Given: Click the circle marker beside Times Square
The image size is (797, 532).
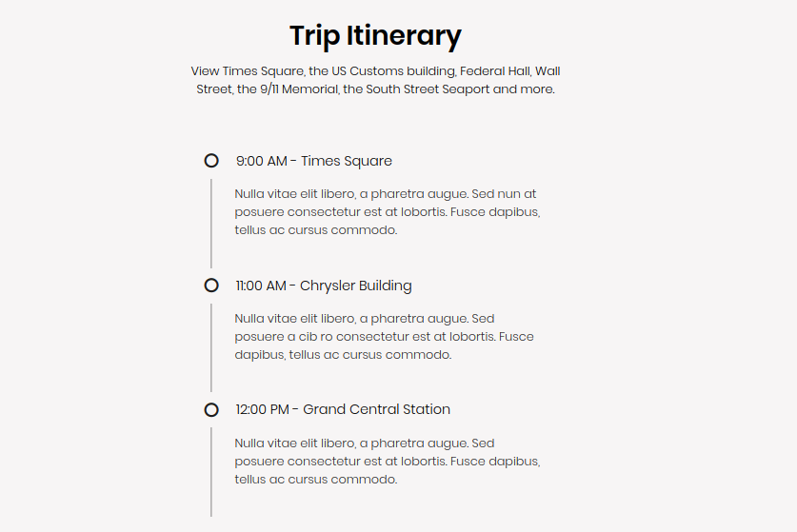Looking at the screenshot, I should pos(211,161).
